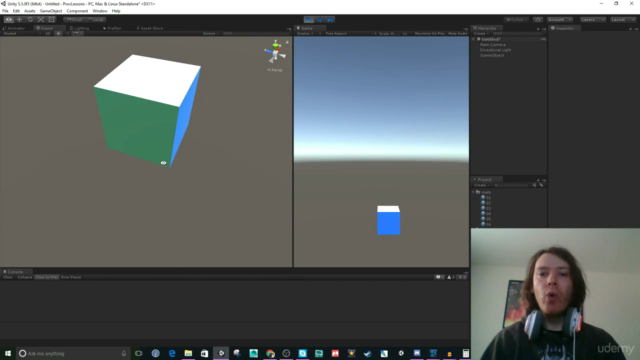Select material 01 in Project panel
The height and width of the screenshot is (360, 640).
pyautogui.click(x=486, y=198)
